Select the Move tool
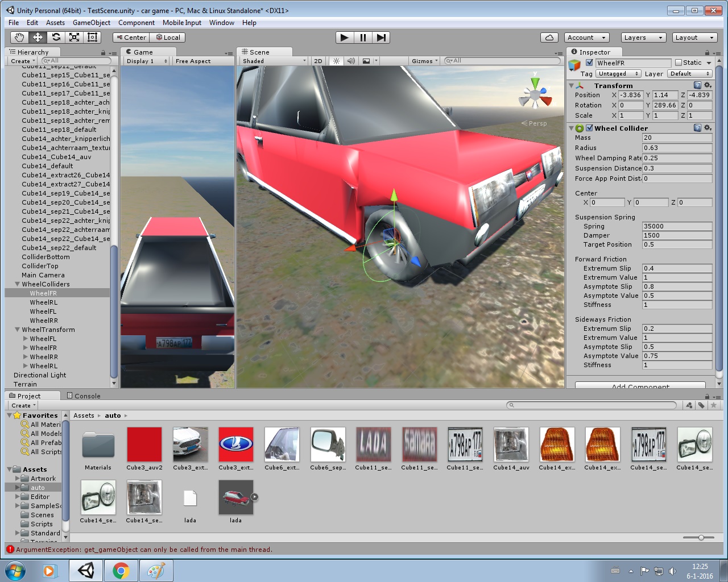This screenshot has height=582, width=728. 38,38
